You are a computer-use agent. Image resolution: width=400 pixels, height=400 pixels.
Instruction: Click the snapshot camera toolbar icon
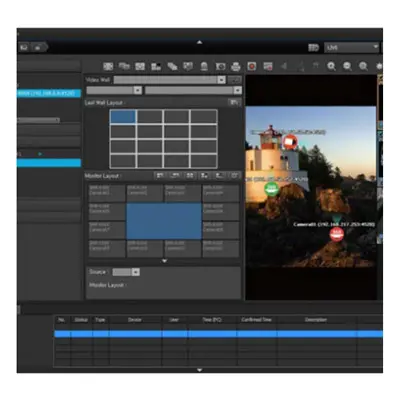click(220, 66)
